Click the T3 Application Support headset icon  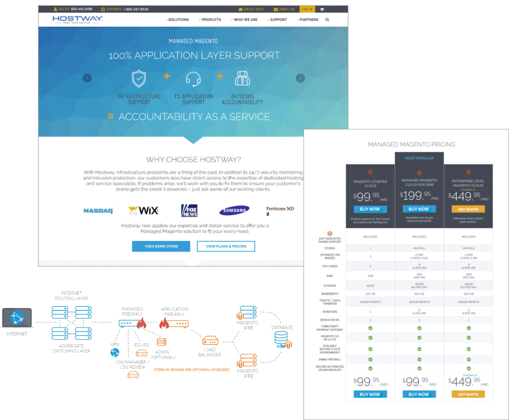coord(193,79)
